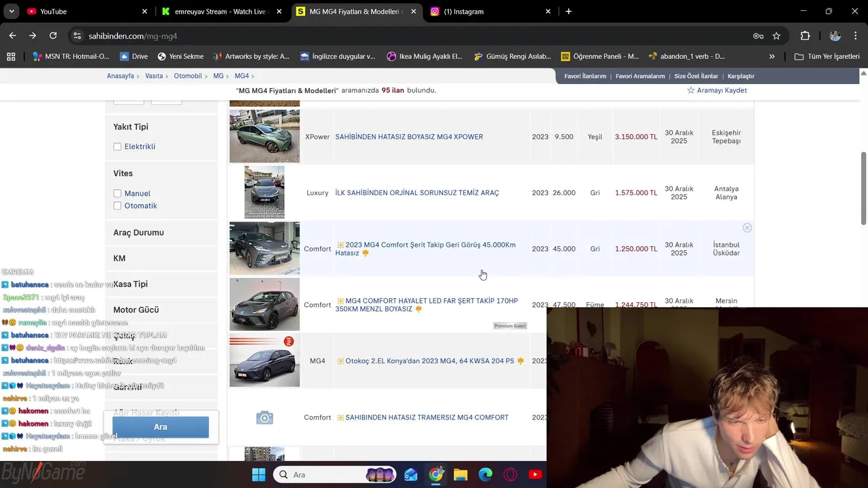The image size is (868, 488).
Task: Open Size Özel İlanlar menu
Action: point(696,76)
